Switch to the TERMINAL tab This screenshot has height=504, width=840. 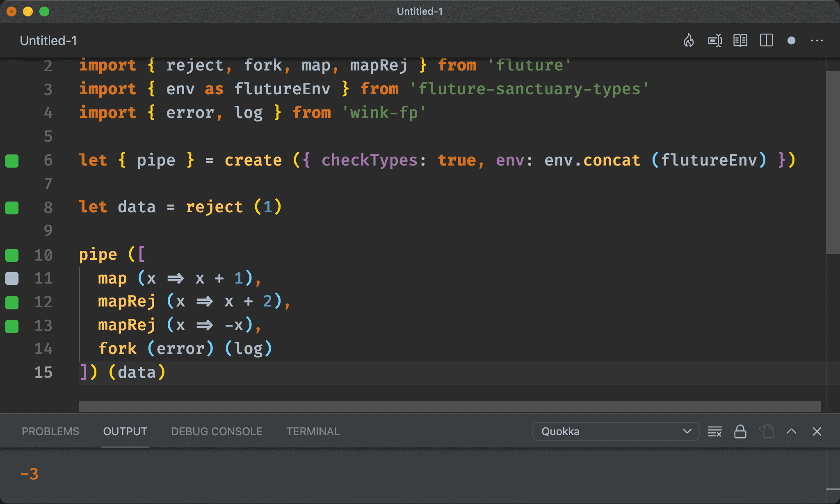point(313,431)
